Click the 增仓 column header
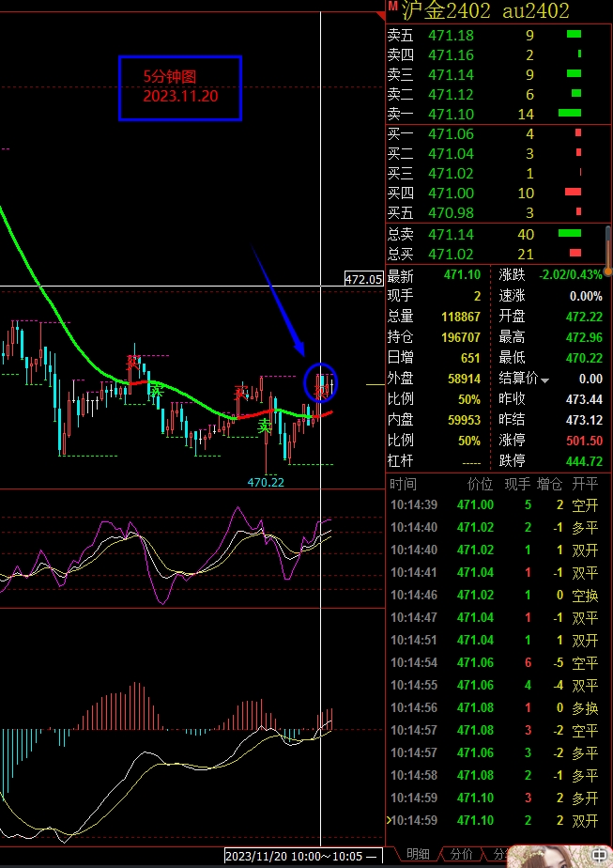 (x=549, y=485)
